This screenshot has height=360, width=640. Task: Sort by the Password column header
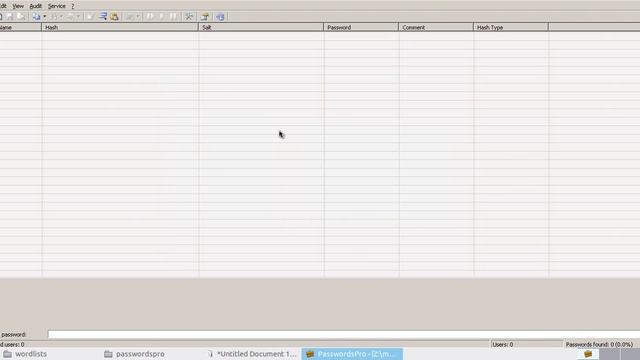[361, 27]
